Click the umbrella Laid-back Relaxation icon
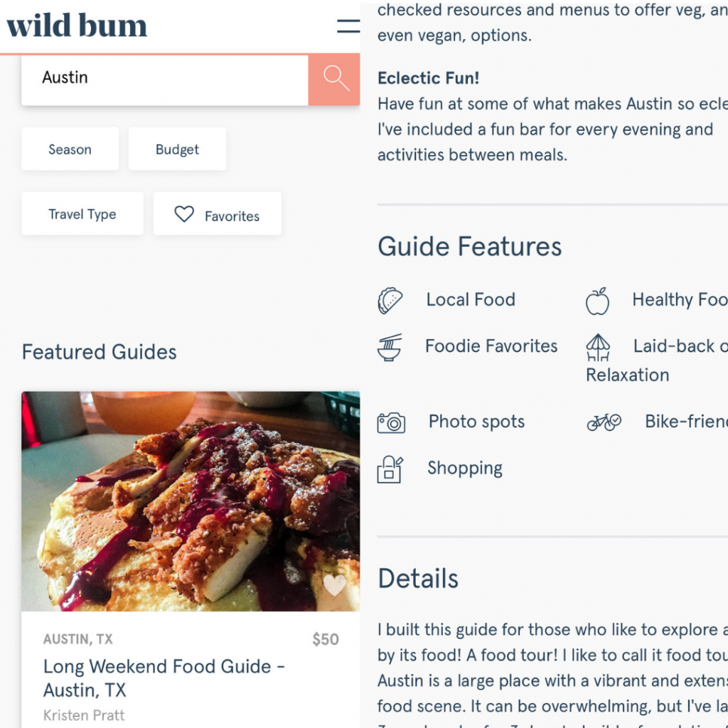This screenshot has width=728, height=728. (598, 348)
